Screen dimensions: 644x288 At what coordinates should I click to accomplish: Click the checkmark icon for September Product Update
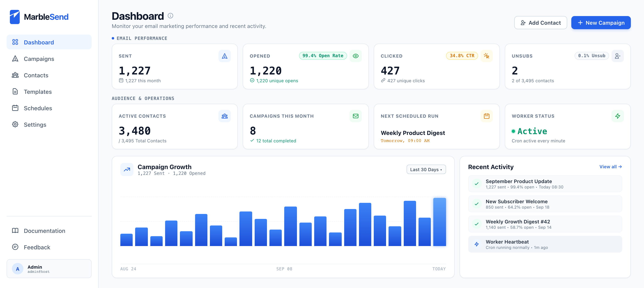pyautogui.click(x=476, y=184)
